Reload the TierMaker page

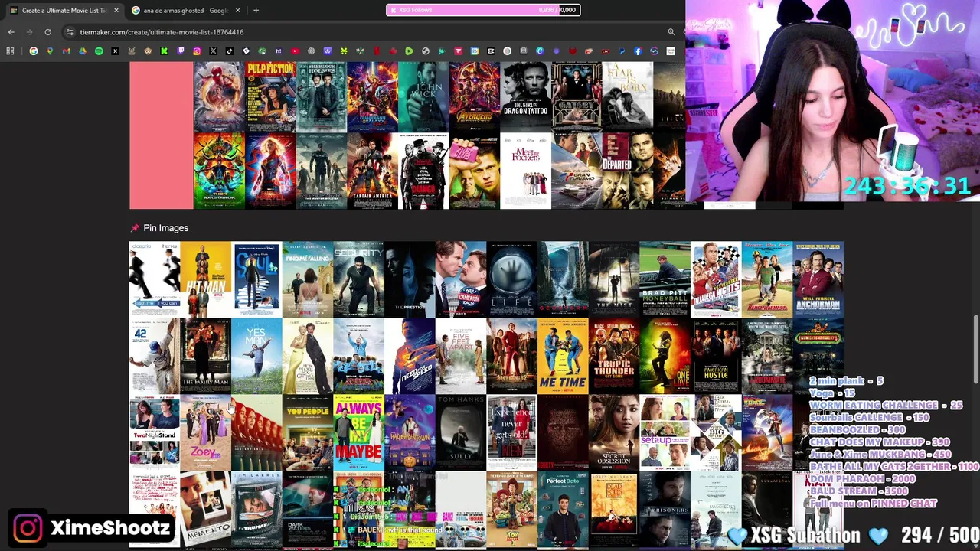pyautogui.click(x=47, y=32)
